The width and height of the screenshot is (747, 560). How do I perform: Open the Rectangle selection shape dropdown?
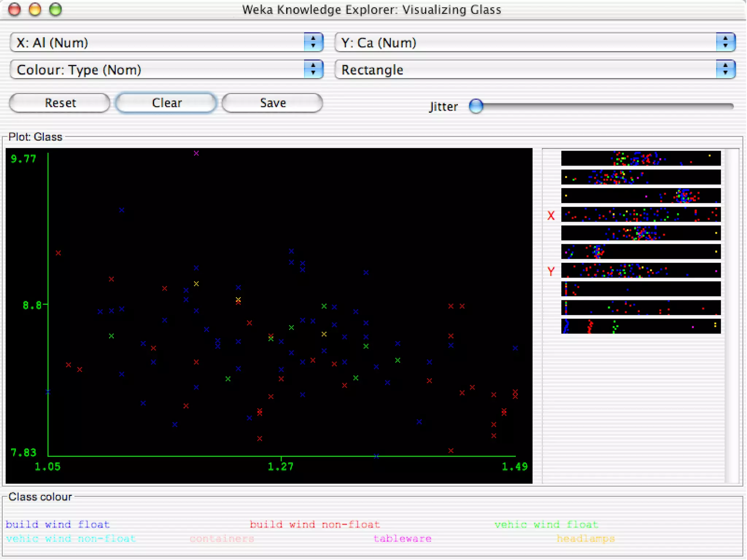click(x=535, y=70)
